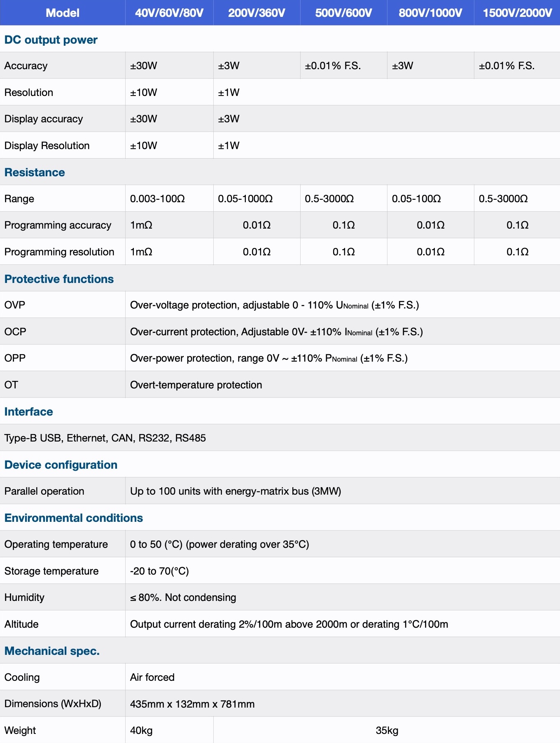Select the Interface section heading
Image resolution: width=560 pixels, height=743 pixels.
coord(28,411)
